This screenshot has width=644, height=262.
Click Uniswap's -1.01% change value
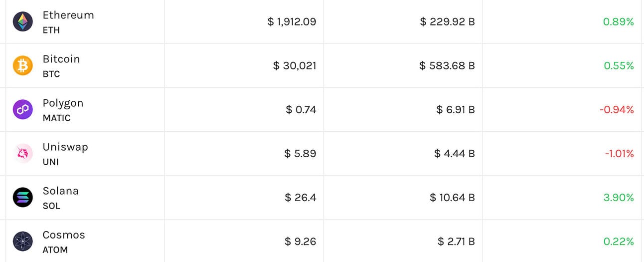tap(619, 154)
